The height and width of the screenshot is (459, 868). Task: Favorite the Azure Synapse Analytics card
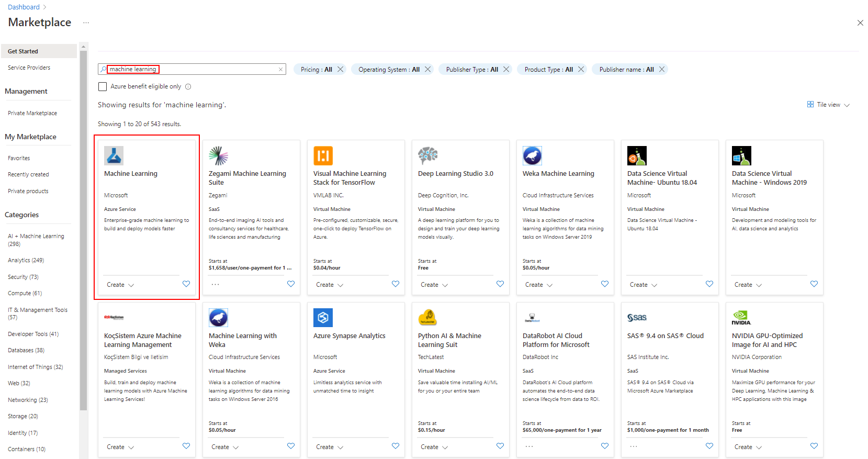click(x=396, y=446)
